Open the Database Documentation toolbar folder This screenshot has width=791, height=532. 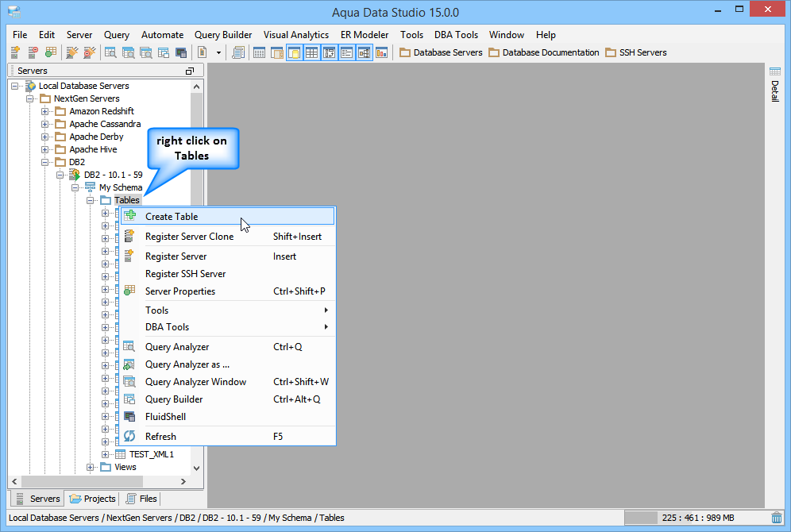pos(544,52)
